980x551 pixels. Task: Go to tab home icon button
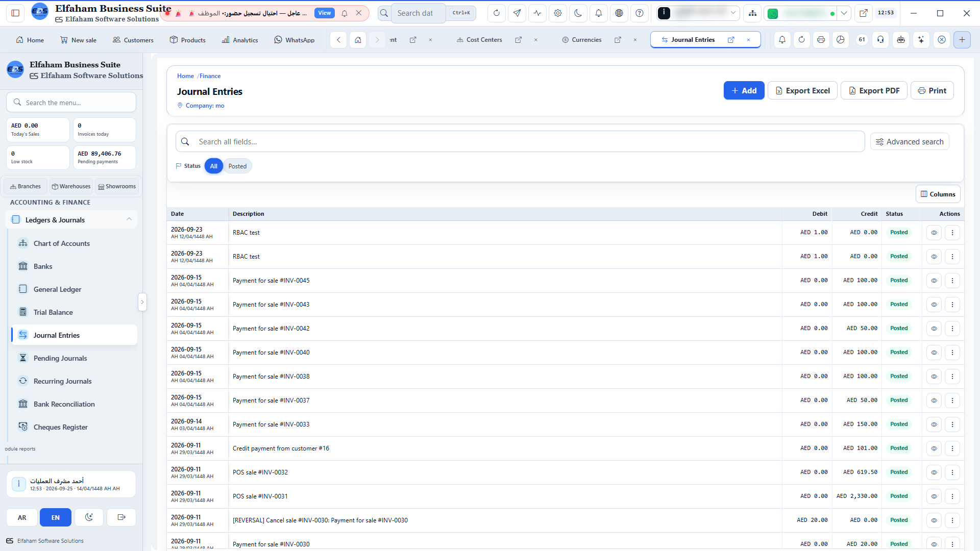tap(358, 39)
